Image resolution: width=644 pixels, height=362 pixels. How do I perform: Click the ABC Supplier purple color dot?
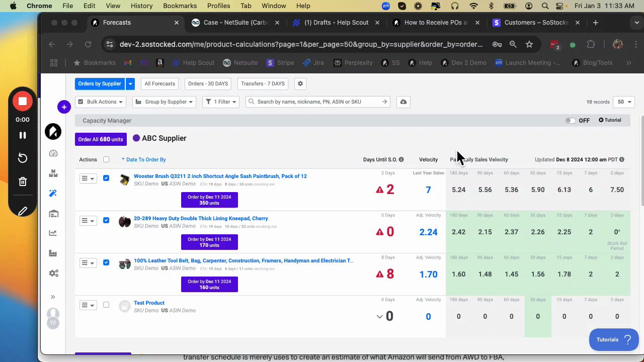pos(136,138)
